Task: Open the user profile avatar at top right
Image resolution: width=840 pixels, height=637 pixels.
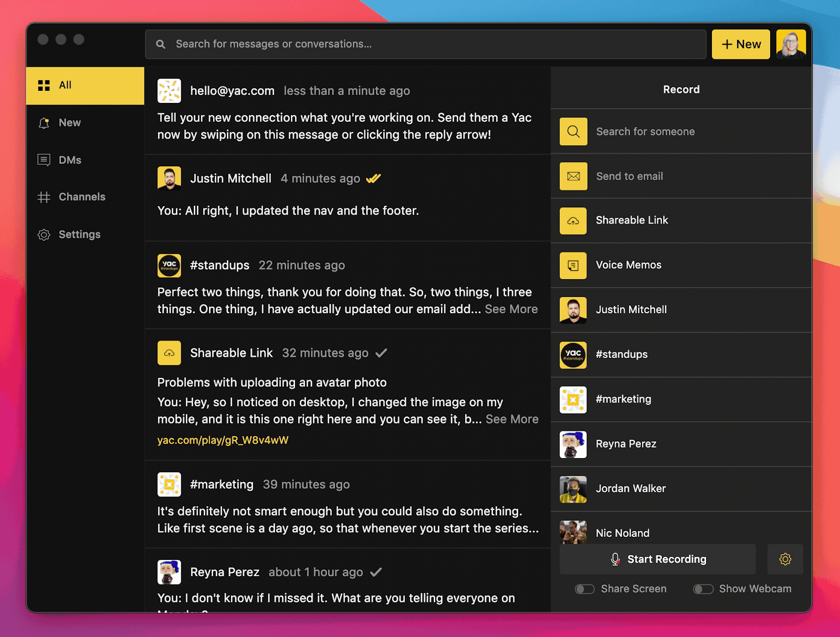Action: point(791,45)
